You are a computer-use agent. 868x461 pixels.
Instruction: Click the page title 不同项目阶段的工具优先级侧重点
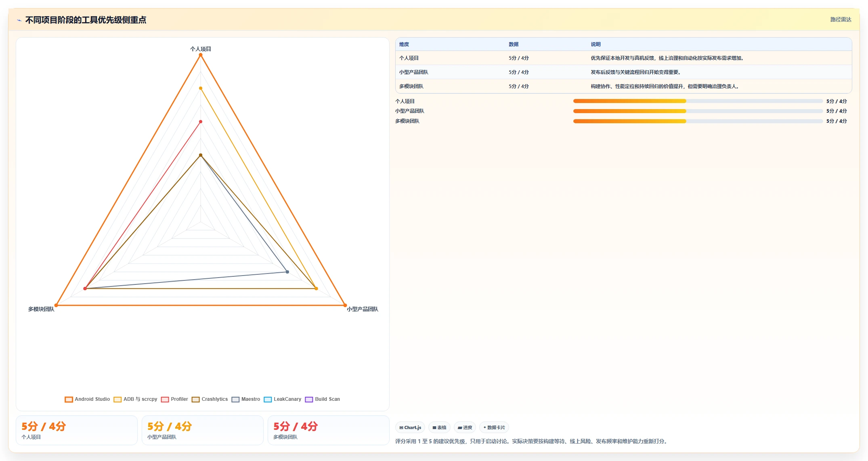[x=86, y=20]
